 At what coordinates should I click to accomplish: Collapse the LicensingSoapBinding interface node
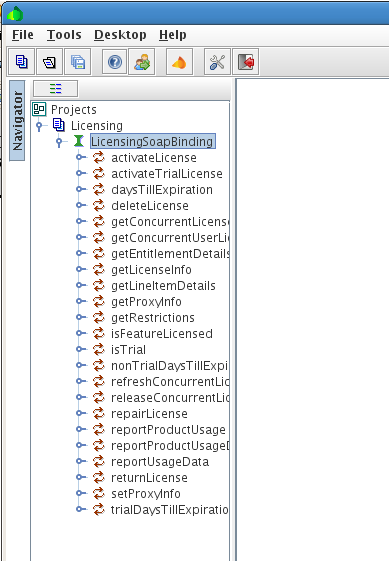click(59, 142)
